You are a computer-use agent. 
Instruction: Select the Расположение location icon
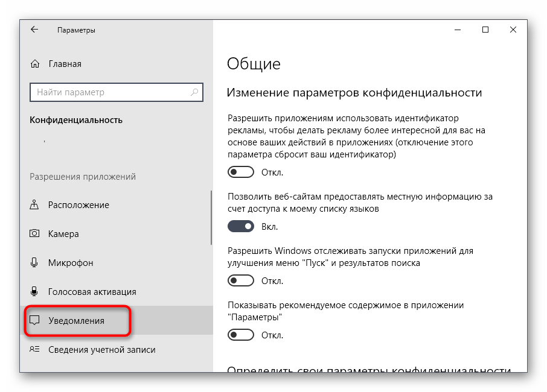click(34, 204)
